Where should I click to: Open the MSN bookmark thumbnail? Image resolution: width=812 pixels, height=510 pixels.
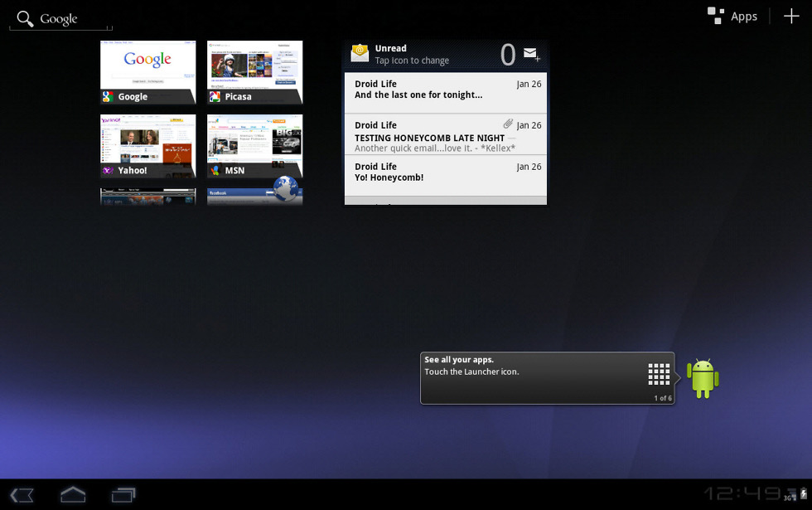pyautogui.click(x=254, y=146)
